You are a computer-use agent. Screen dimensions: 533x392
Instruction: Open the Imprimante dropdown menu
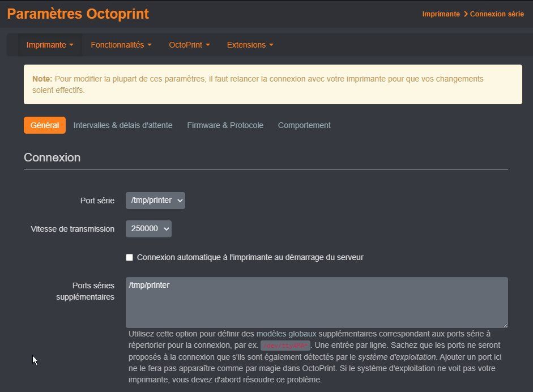pos(50,45)
